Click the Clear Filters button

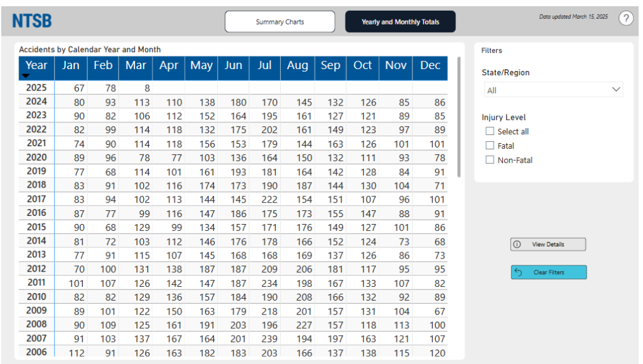point(548,272)
